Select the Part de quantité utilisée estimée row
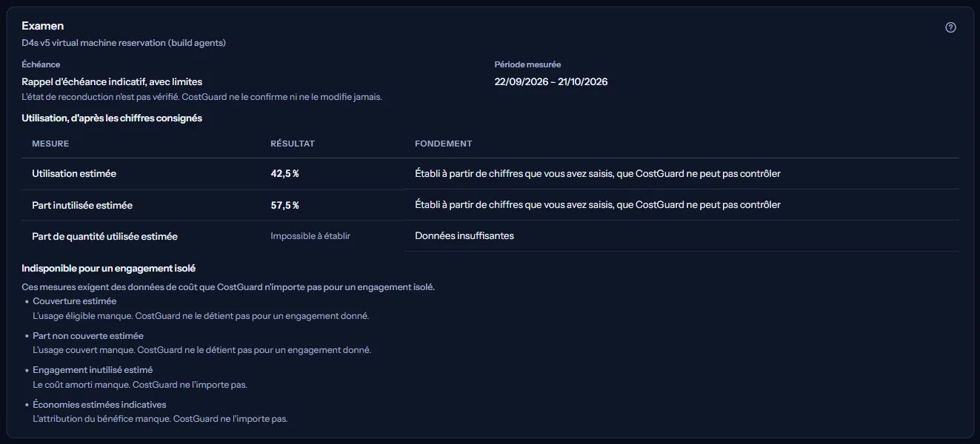The height and width of the screenshot is (444, 980). pos(490,236)
